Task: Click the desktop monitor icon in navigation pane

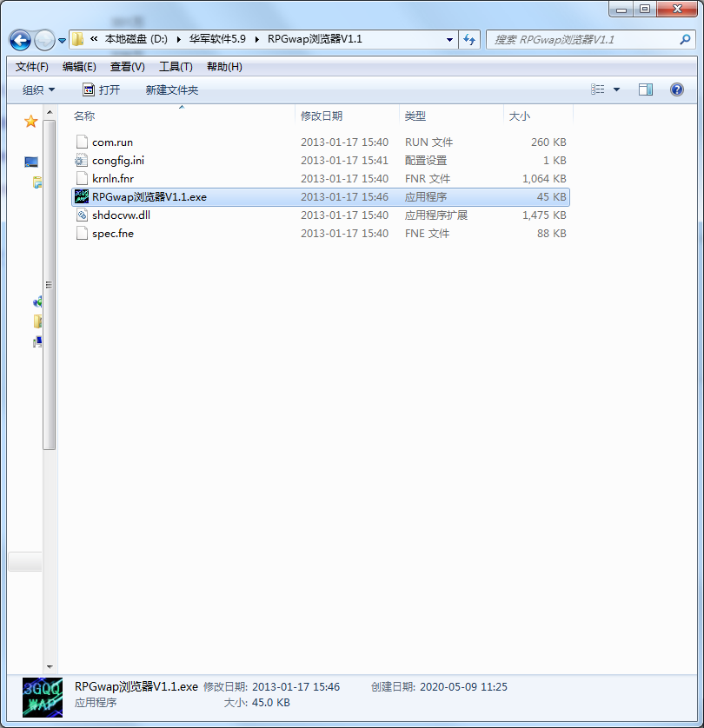Action: [x=31, y=162]
